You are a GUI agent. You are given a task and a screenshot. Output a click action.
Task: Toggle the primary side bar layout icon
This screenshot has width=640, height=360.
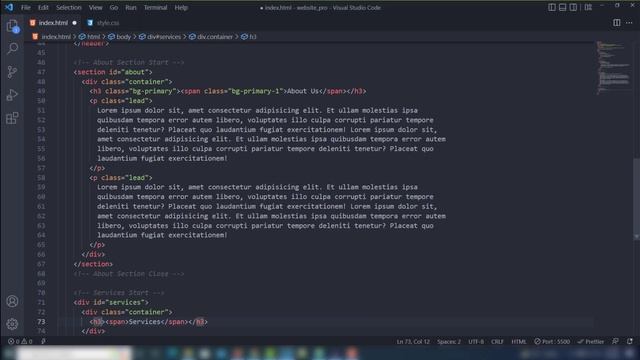click(552, 7)
